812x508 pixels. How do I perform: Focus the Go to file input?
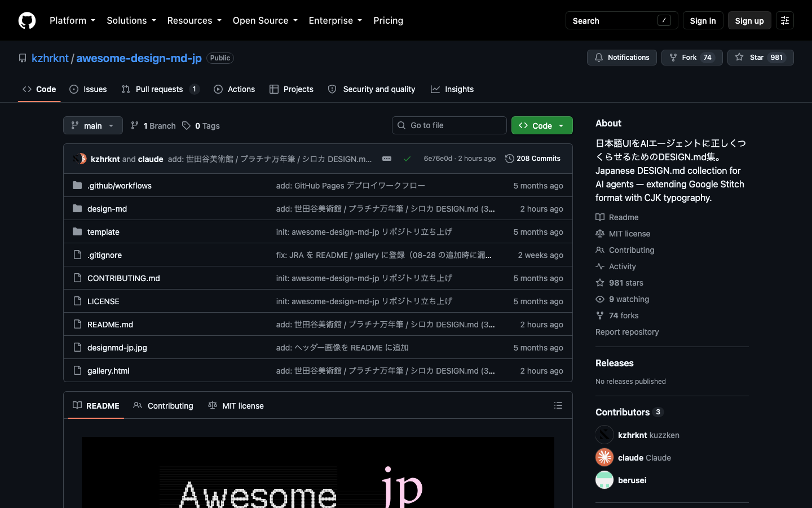click(x=449, y=125)
